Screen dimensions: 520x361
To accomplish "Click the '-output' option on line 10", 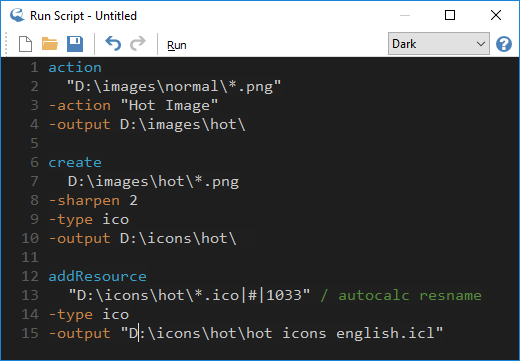I will click(80, 239).
